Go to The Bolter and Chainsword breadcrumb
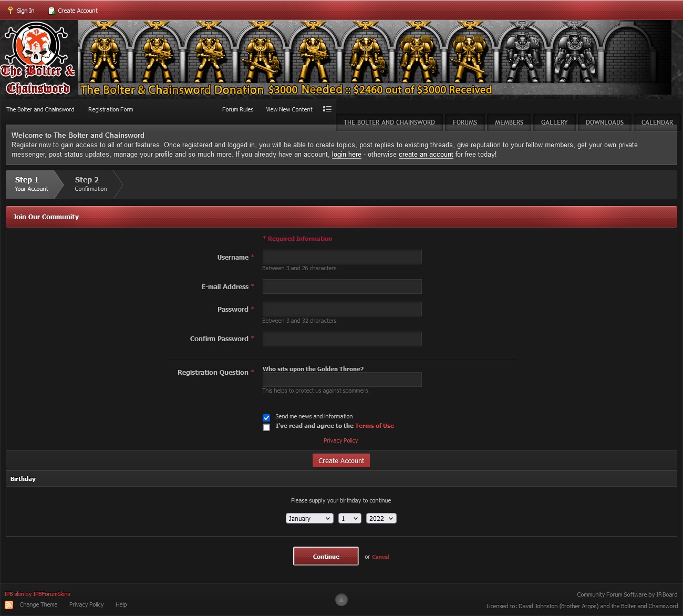This screenshot has width=683, height=616. 40,109
